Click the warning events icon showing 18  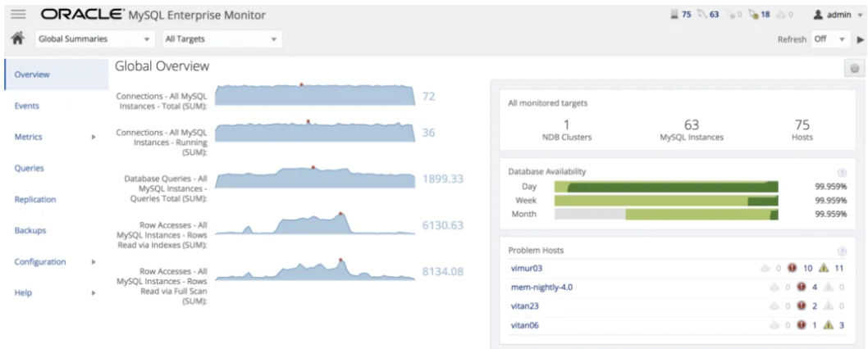click(754, 15)
